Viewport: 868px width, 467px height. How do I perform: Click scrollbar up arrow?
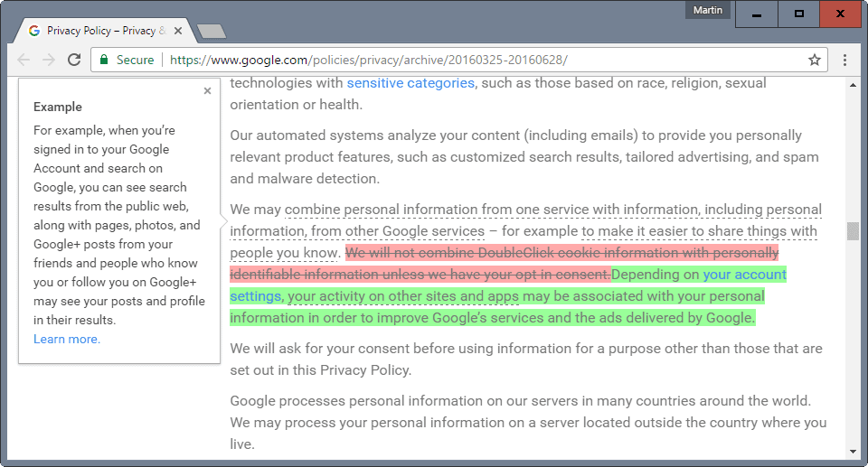[853, 85]
